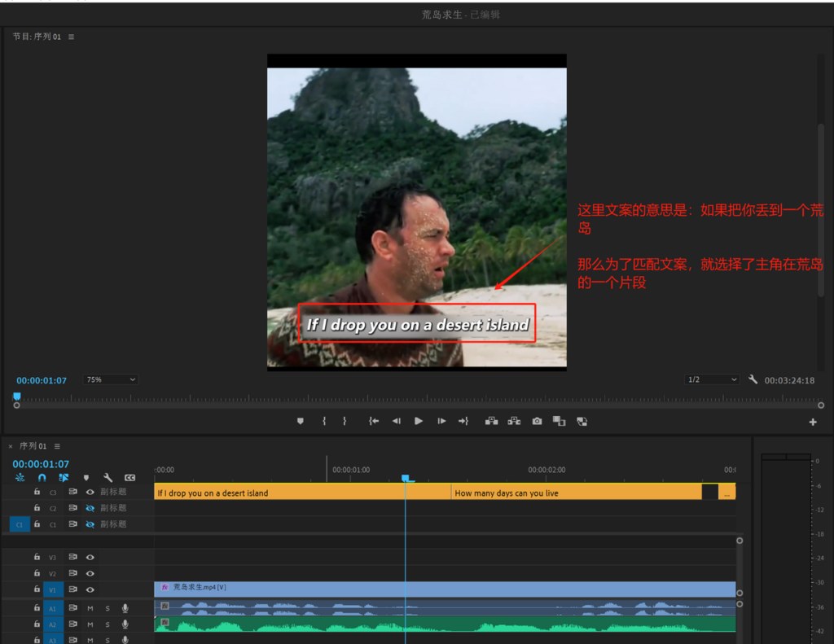Play the sequence in Program monitor
This screenshot has height=644, width=834.
(x=419, y=421)
